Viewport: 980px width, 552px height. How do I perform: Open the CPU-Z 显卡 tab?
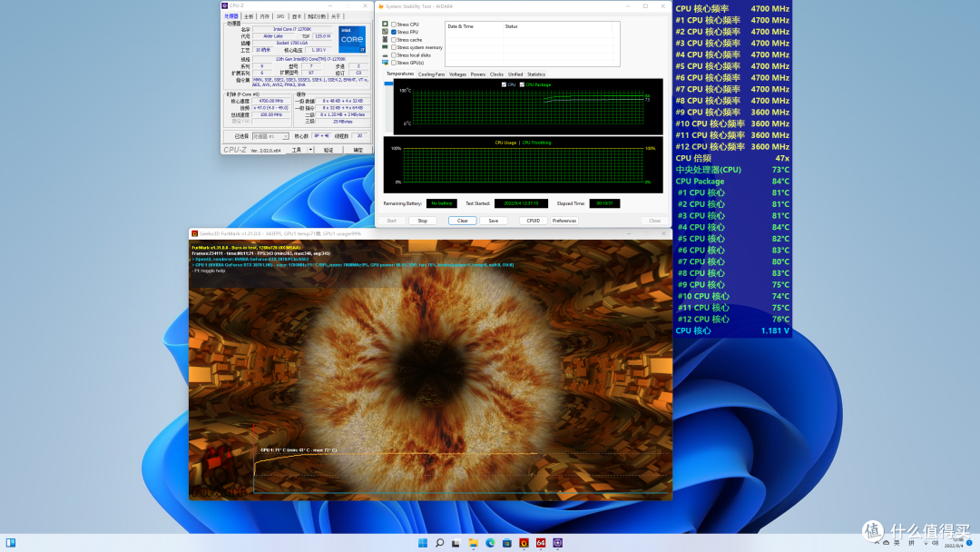coord(297,16)
